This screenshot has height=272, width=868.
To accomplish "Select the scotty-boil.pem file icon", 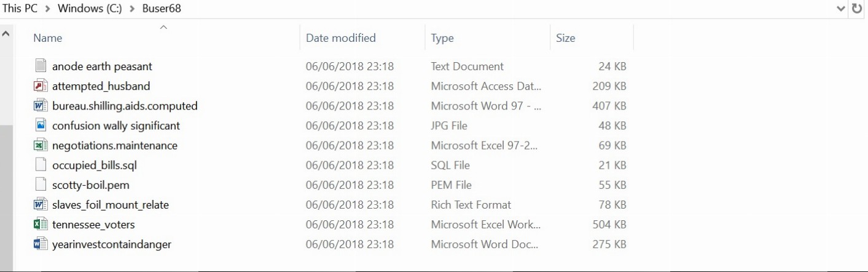I will [41, 185].
